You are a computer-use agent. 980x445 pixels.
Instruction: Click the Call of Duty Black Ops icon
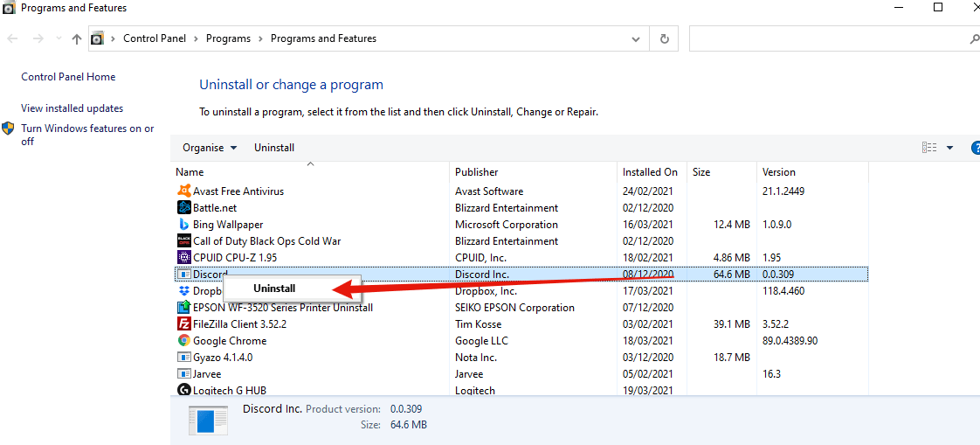(183, 241)
